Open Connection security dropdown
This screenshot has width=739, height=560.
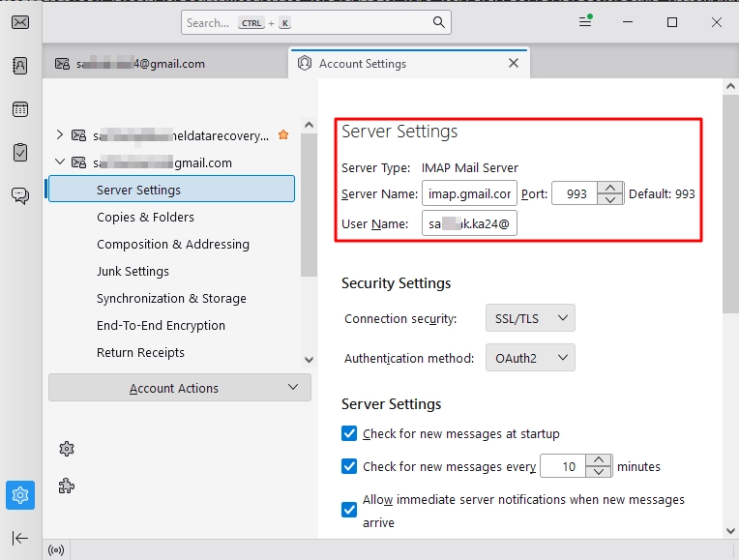(530, 318)
